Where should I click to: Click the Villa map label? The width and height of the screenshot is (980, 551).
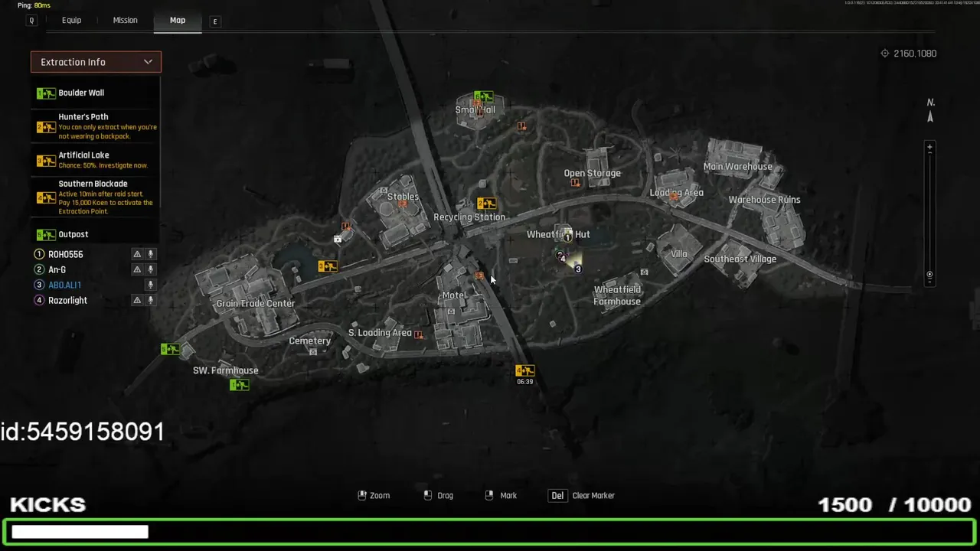tap(679, 254)
